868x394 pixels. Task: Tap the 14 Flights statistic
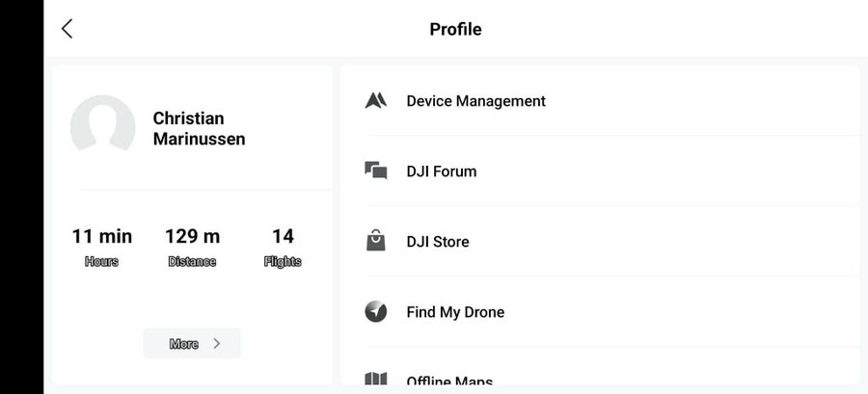click(283, 247)
